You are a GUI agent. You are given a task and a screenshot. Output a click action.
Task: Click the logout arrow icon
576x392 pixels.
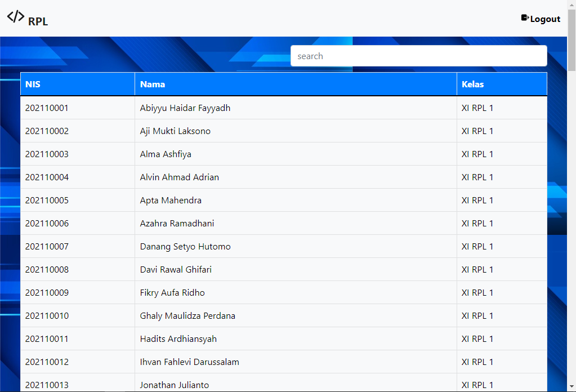point(525,17)
